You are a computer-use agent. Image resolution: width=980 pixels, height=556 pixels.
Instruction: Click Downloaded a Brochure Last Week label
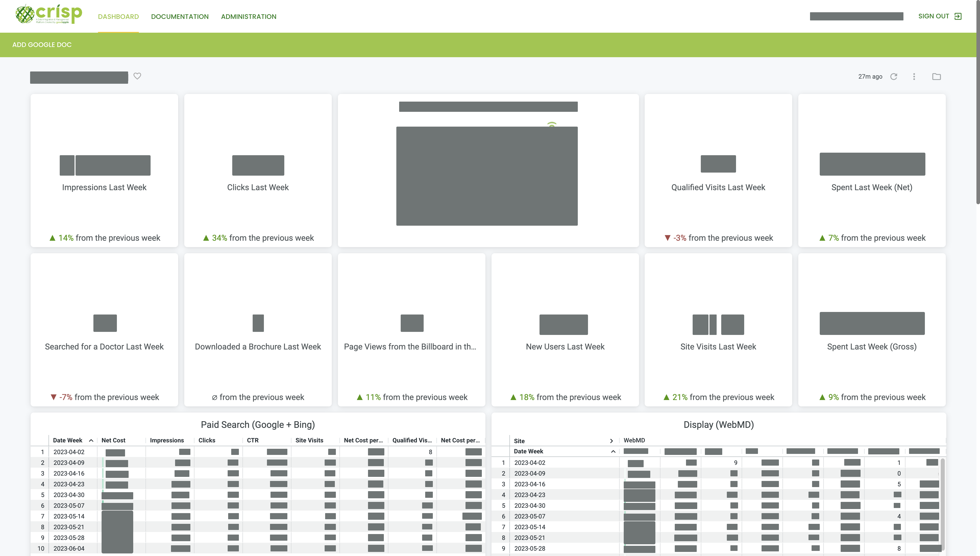point(258,346)
